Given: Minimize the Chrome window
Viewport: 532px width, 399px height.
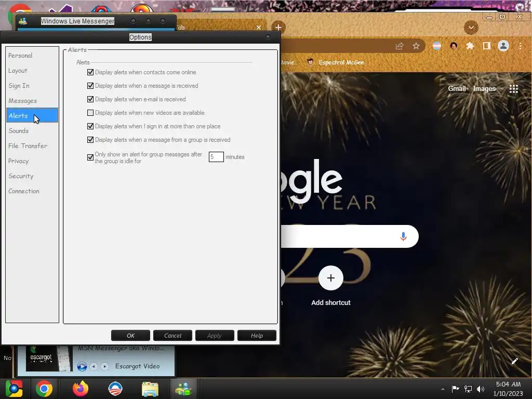Looking at the screenshot, I should [489, 17].
